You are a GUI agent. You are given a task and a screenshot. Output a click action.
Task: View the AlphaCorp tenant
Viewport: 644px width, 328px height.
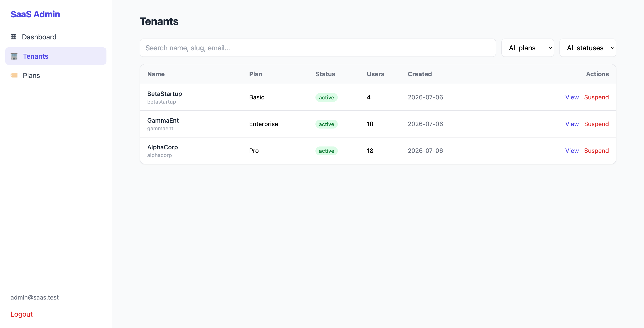coord(572,151)
